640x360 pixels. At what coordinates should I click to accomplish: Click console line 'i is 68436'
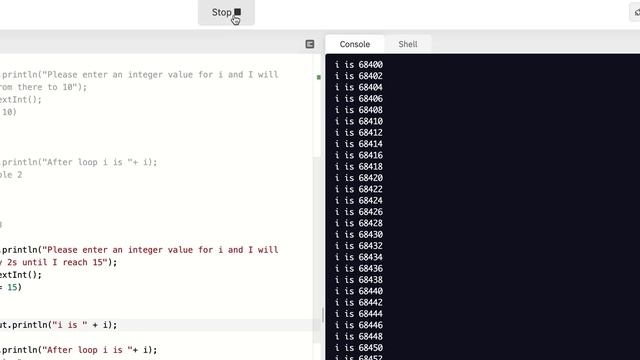[359, 269]
